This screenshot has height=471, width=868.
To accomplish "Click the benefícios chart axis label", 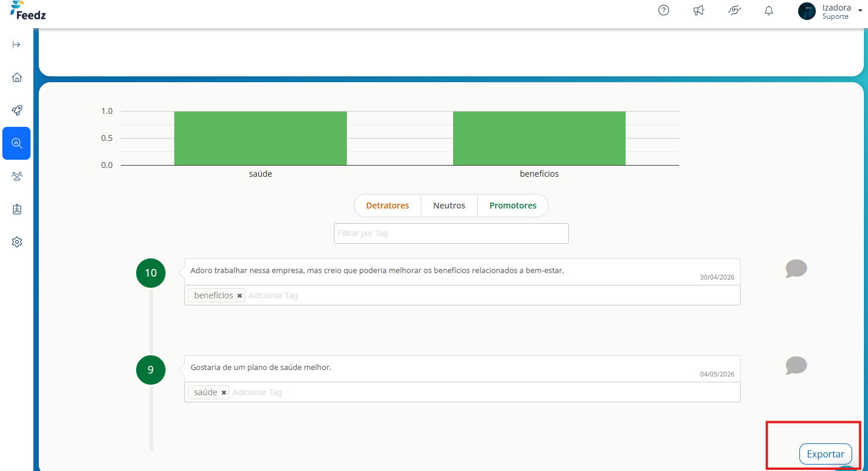I will pos(539,174).
